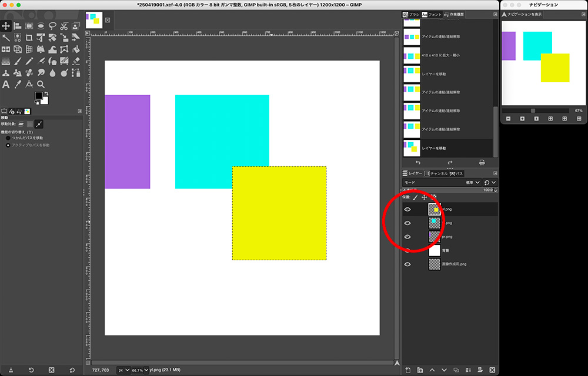The width and height of the screenshot is (588, 376).
Task: Open the unit px dropdown in status bar
Action: click(123, 370)
